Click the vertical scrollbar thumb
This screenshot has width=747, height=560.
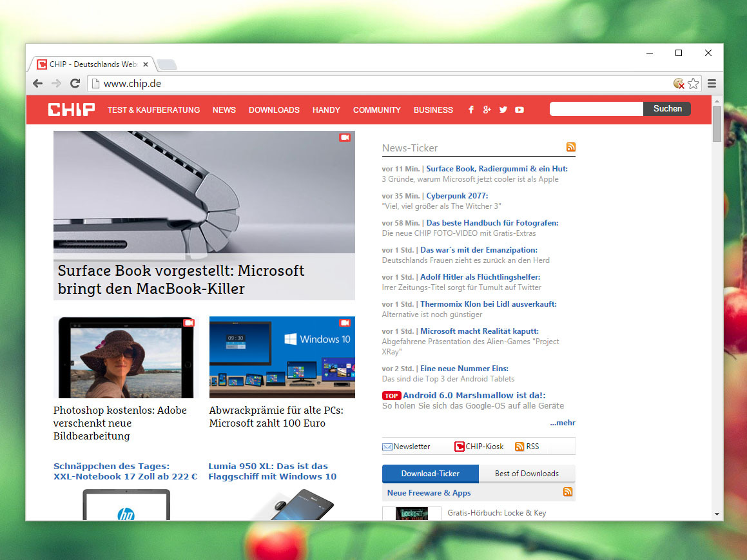[717, 124]
